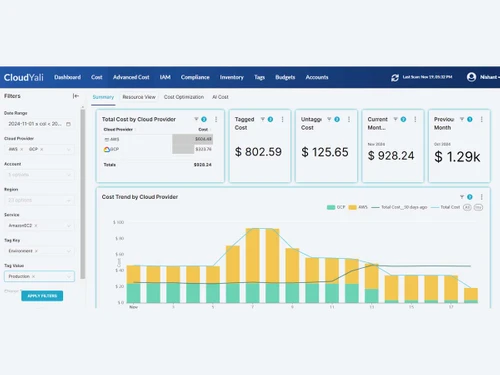The height and width of the screenshot is (375, 500).
Task: Expand the Region dropdown
Action: [69, 200]
